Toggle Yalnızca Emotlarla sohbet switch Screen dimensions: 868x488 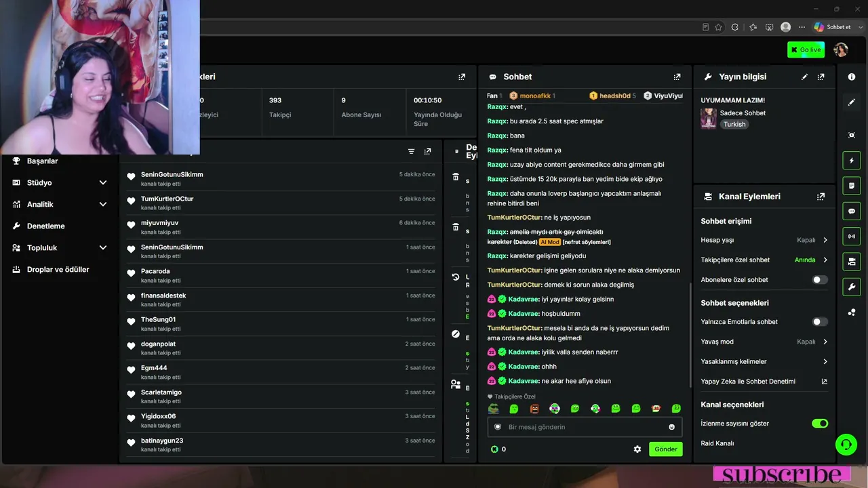[x=820, y=322]
